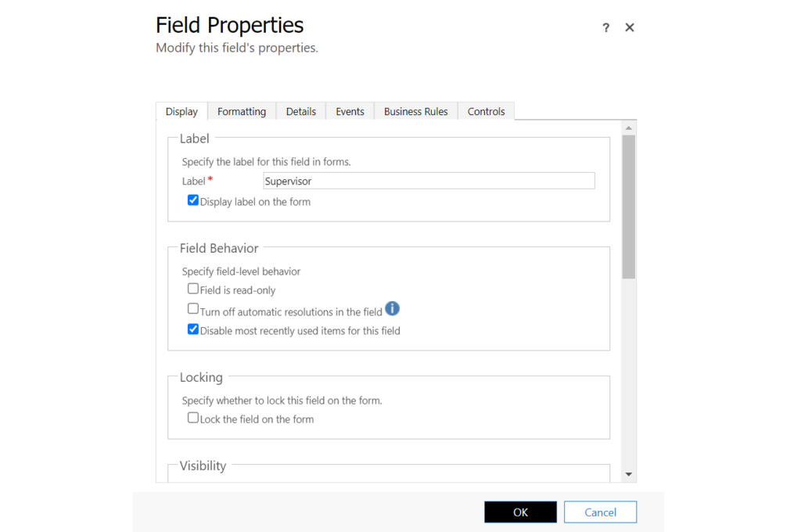Open the help icon

point(605,27)
